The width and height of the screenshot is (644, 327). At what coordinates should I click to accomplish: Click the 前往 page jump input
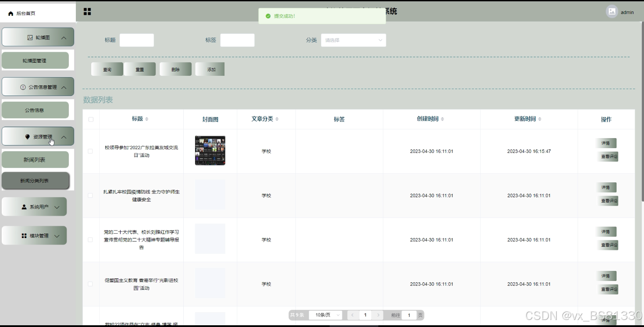click(409, 315)
